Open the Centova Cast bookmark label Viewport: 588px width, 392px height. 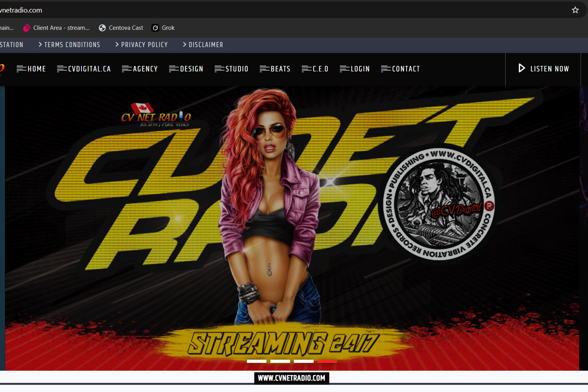coord(126,28)
